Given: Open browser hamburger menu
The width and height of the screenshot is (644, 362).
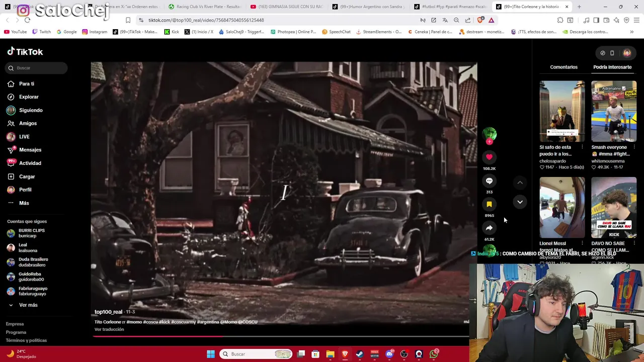Looking at the screenshot, I should point(636,20).
